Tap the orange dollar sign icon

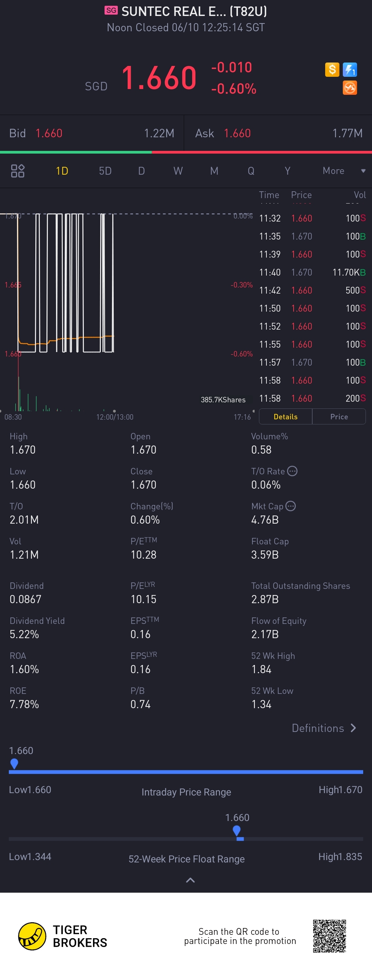[332, 70]
